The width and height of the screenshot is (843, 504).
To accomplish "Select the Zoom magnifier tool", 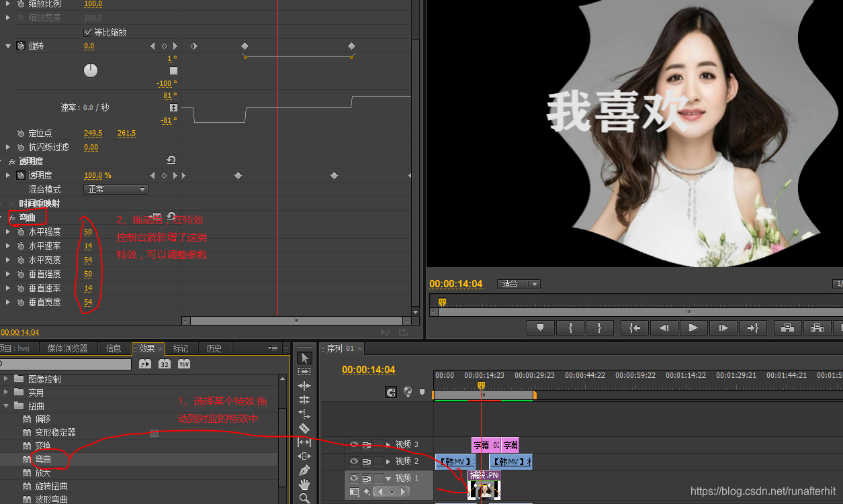I will [x=304, y=498].
